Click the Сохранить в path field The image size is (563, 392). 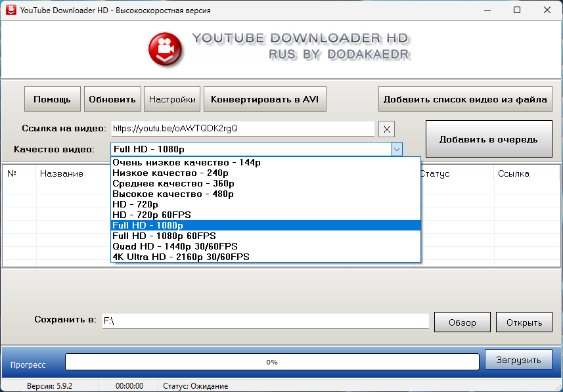coord(265,321)
